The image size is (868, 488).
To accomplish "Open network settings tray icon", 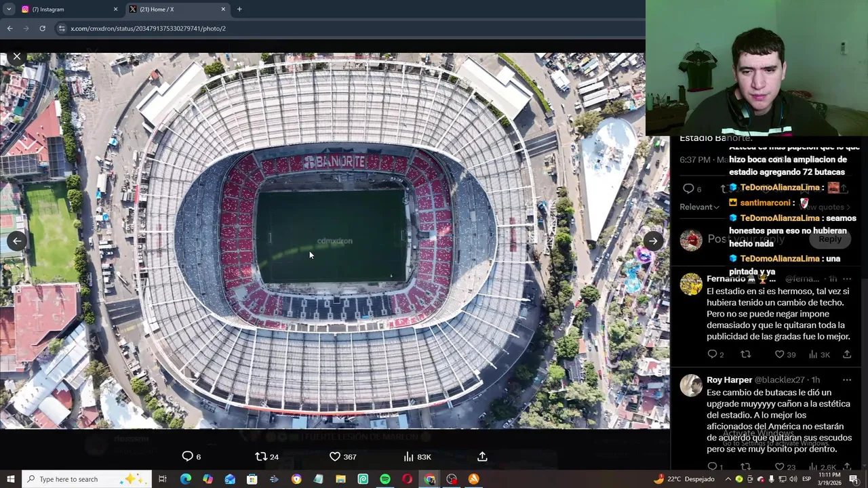I will (783, 479).
